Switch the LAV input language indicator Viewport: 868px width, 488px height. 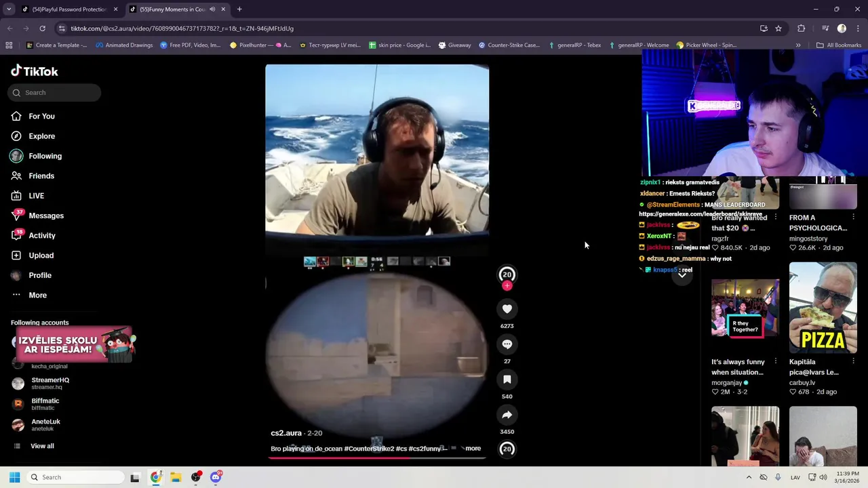click(795, 477)
